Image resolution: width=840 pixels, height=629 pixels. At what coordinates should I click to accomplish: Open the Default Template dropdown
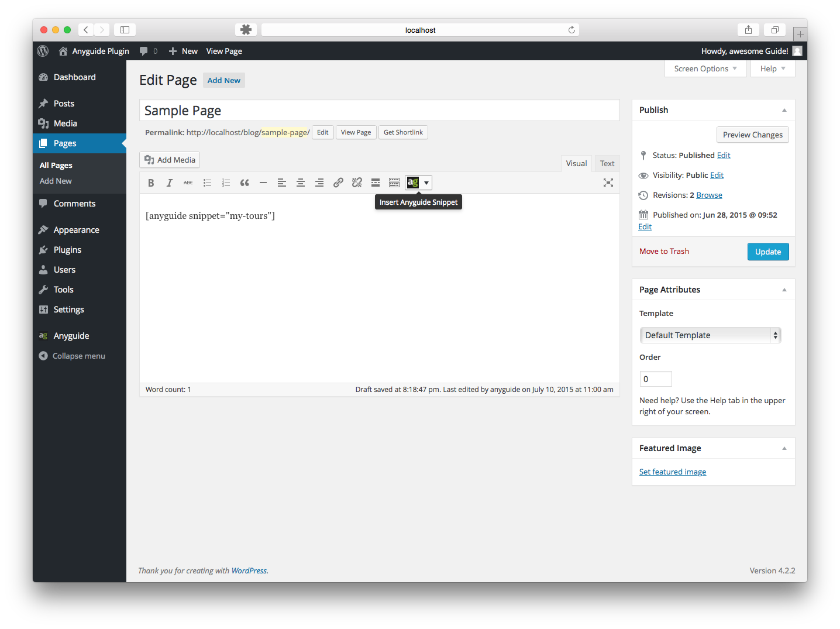pyautogui.click(x=711, y=335)
